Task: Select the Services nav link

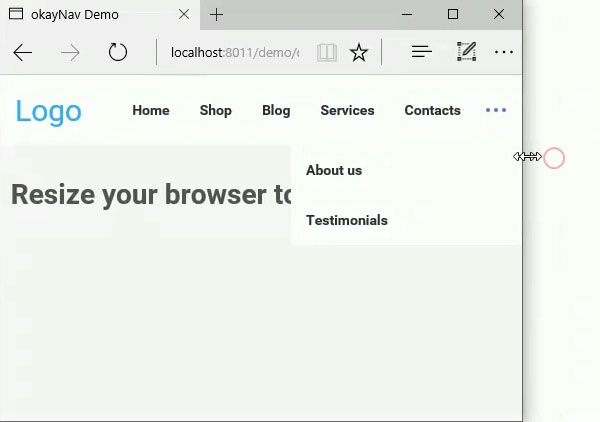Action: pos(347,110)
